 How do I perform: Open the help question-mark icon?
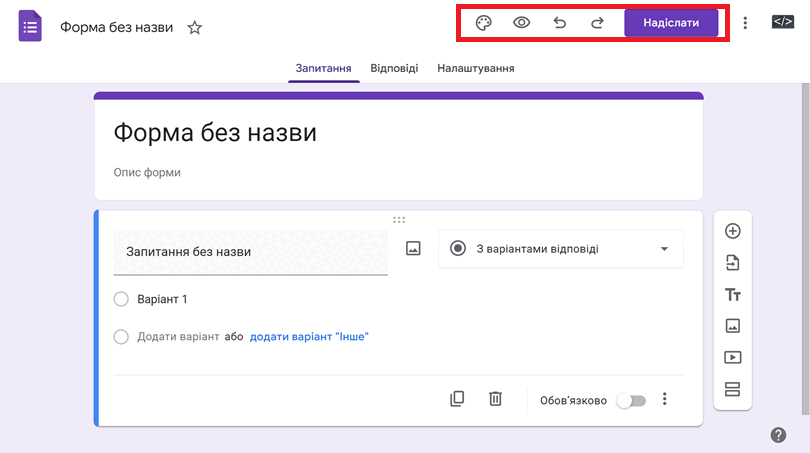click(x=778, y=435)
